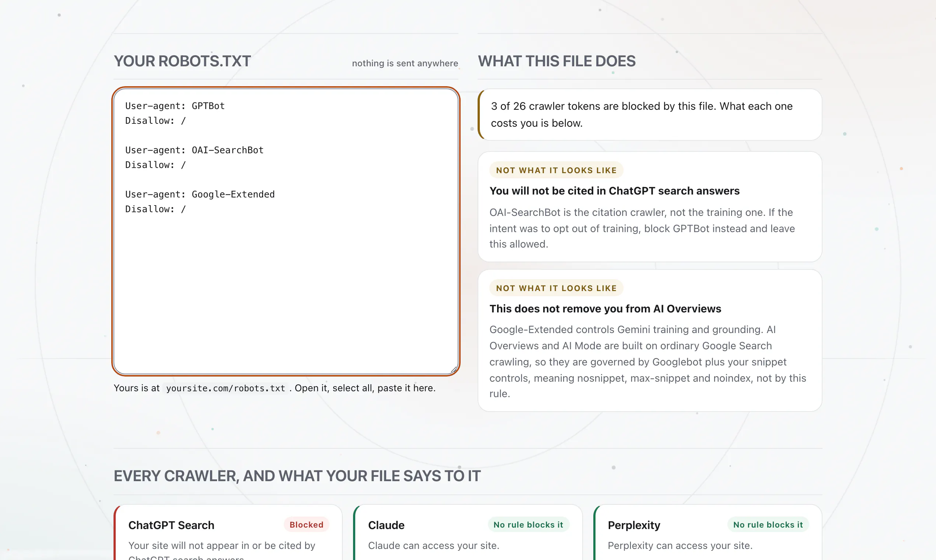Click the OAI-SearchBot explanation paragraph
The image size is (936, 560).
(642, 228)
